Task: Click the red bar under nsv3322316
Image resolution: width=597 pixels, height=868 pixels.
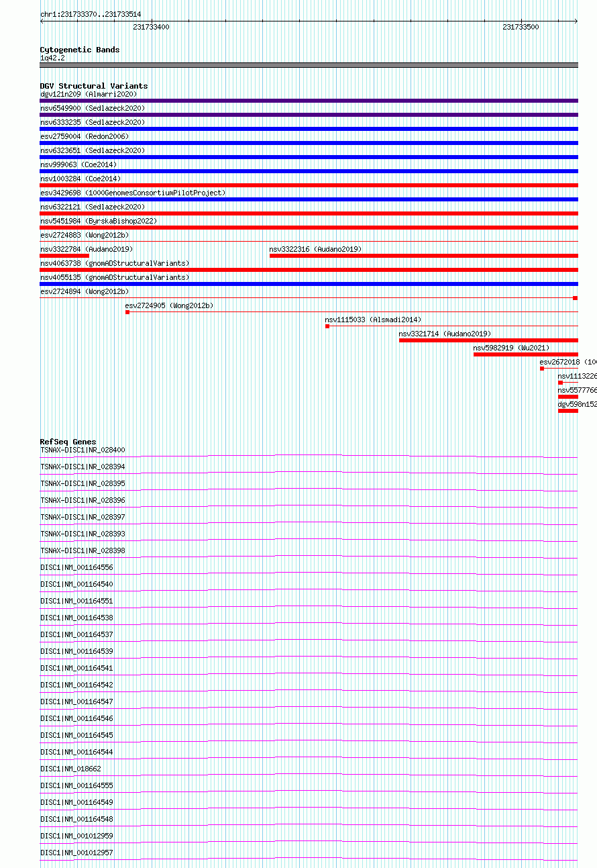Action: (x=424, y=256)
